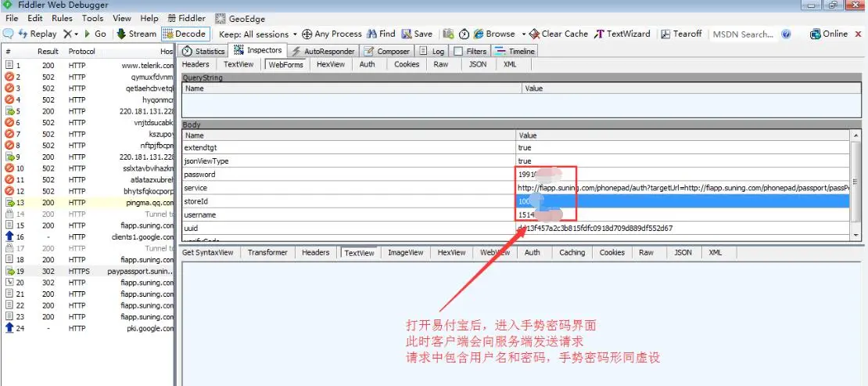
Task: Select session 24 pki.google.com
Action: coord(88,328)
